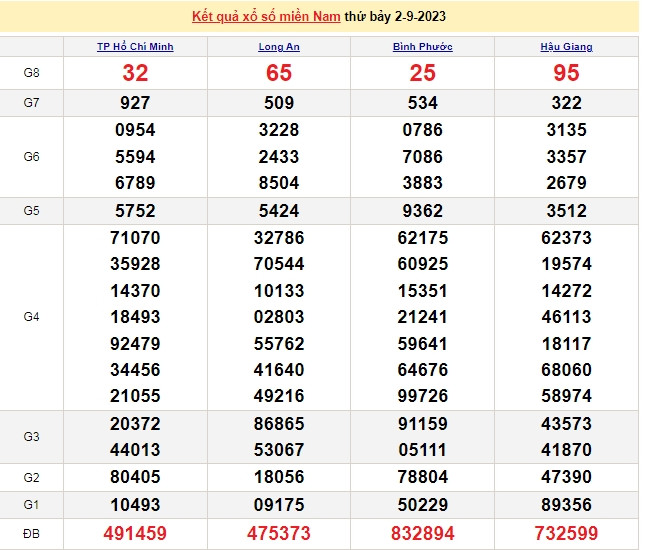Click Bình Phước's G8 number 25
Screen dimensions: 647x550
[423, 73]
